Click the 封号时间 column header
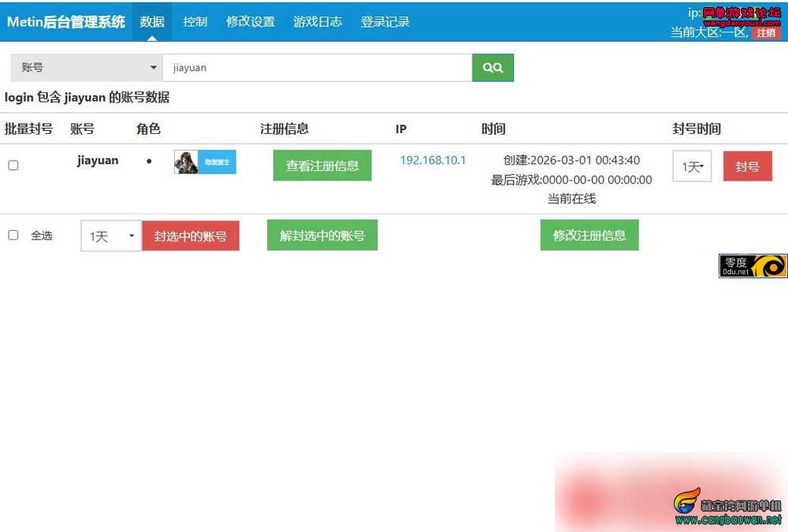788x532 pixels. click(697, 128)
